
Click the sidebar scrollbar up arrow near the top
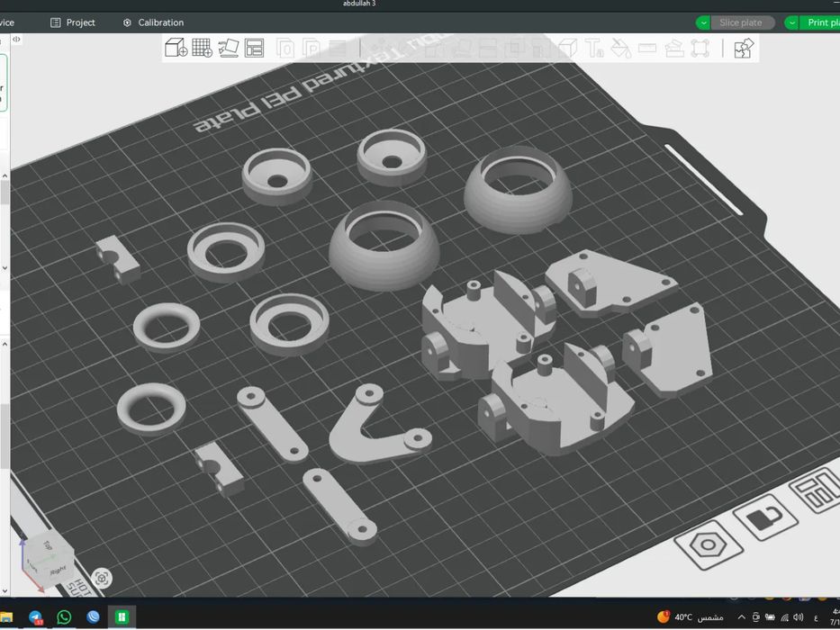click(5, 175)
